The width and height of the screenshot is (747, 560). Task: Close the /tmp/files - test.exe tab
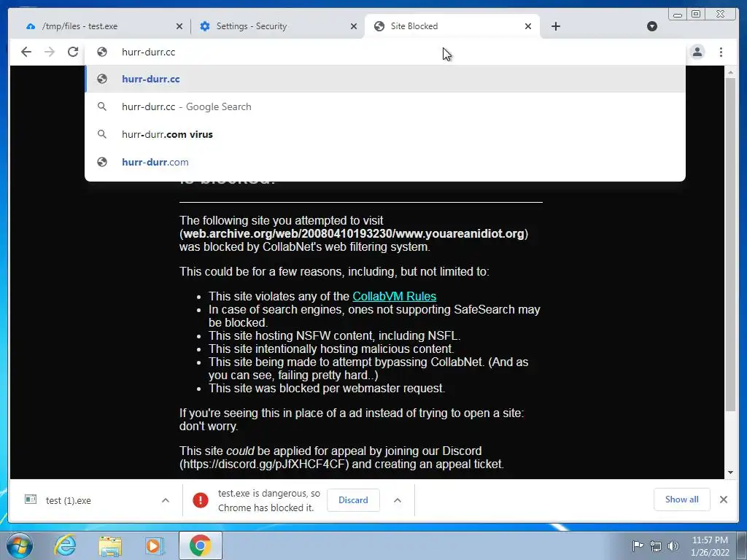tap(179, 26)
